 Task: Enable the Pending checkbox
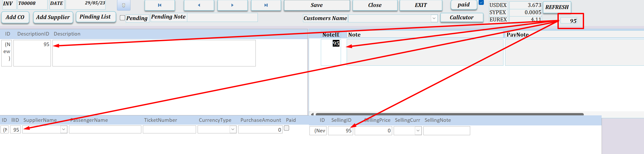(x=122, y=18)
